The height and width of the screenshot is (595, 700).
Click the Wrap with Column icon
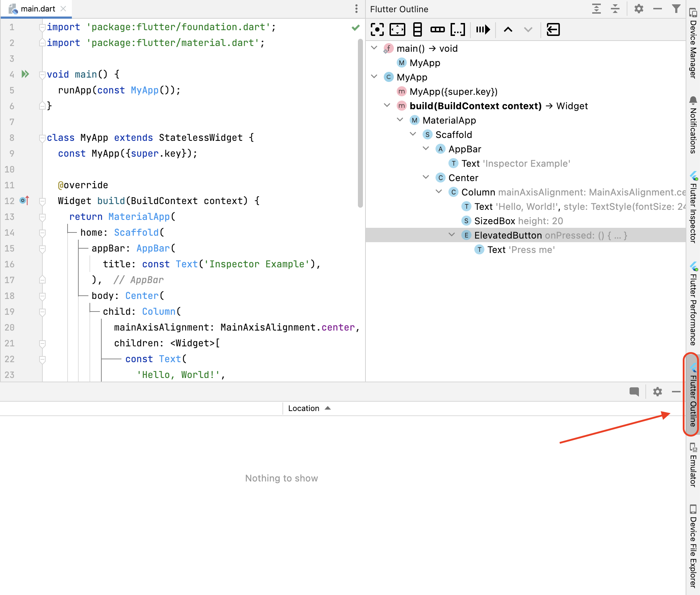[417, 29]
